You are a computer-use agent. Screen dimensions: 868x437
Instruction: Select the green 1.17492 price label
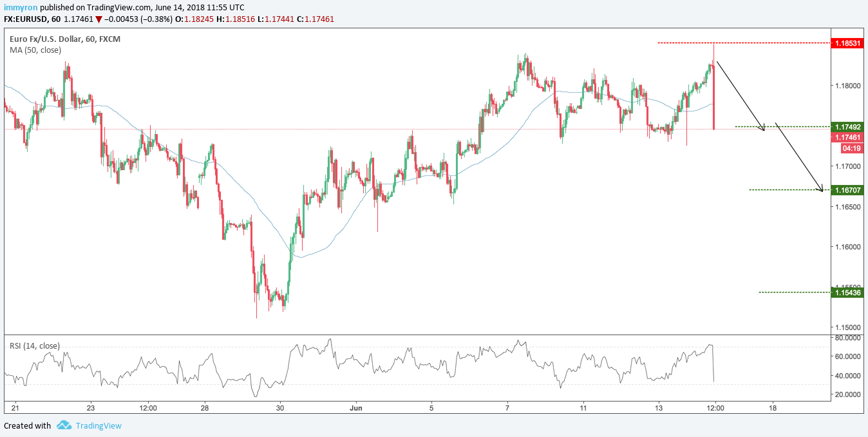click(x=847, y=127)
